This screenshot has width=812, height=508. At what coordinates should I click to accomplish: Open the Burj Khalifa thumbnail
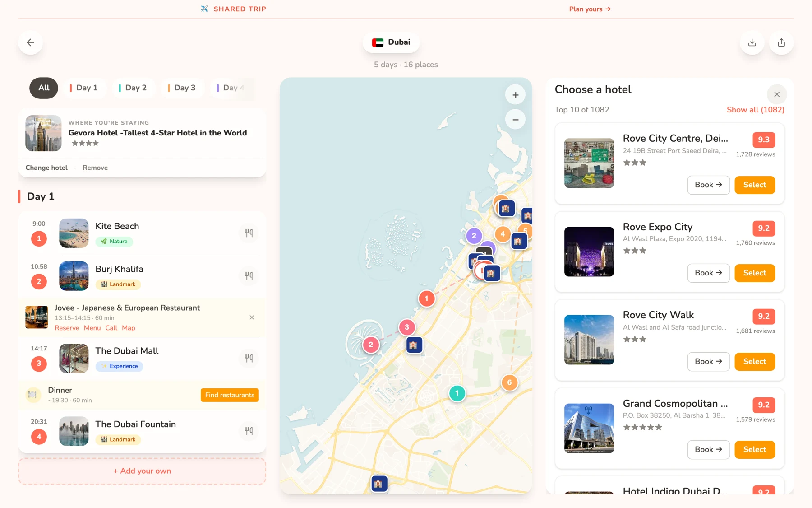click(x=74, y=276)
